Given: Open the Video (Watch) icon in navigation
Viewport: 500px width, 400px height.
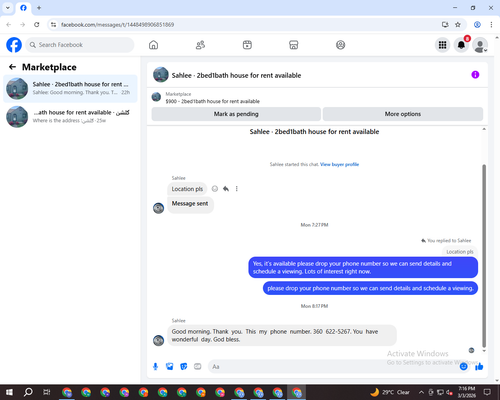Looking at the screenshot, I should [x=247, y=45].
